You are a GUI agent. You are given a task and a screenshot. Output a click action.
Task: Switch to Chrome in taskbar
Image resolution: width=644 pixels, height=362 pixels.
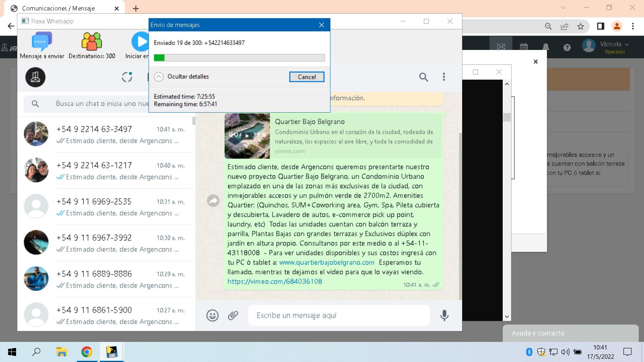(87, 352)
